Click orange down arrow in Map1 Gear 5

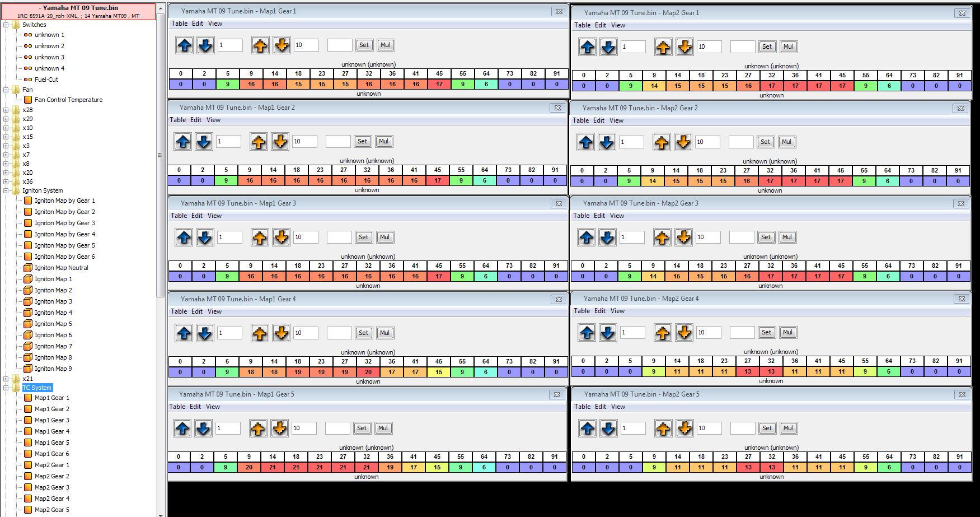coord(279,428)
